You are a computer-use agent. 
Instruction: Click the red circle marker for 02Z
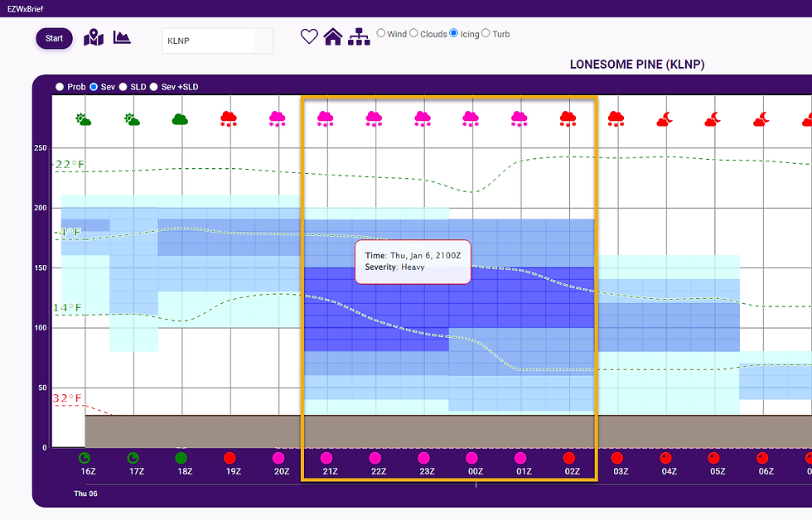569,458
